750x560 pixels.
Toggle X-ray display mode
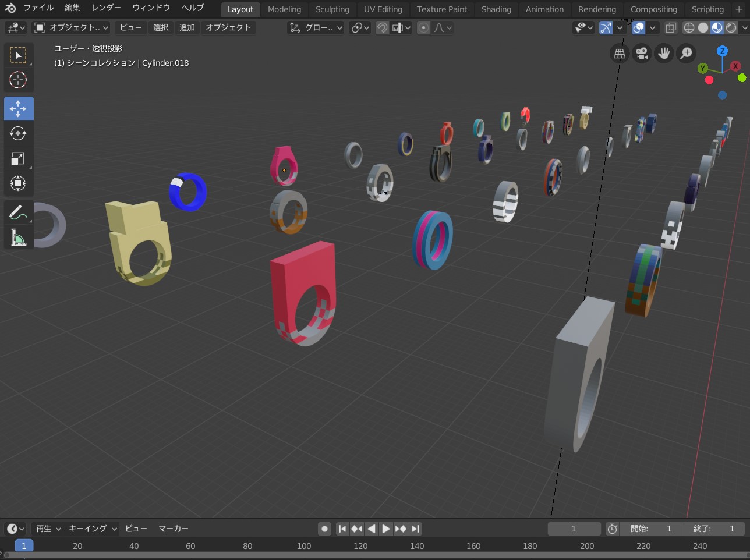pyautogui.click(x=671, y=28)
